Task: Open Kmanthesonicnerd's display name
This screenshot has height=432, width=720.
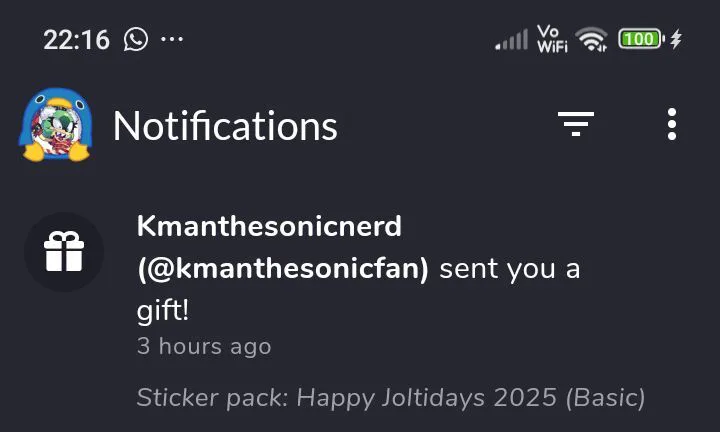Action: [269, 226]
